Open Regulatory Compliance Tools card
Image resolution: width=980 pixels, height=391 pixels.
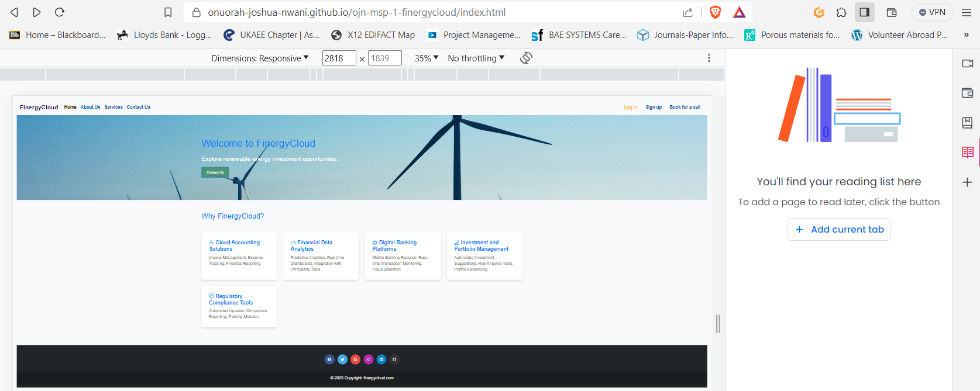pos(239,307)
